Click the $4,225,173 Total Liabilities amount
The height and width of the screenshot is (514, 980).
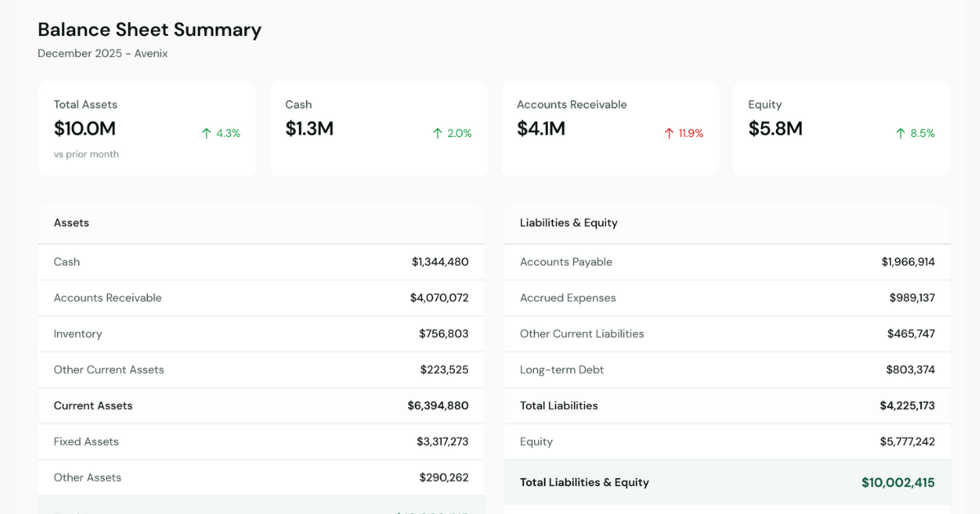[907, 405]
